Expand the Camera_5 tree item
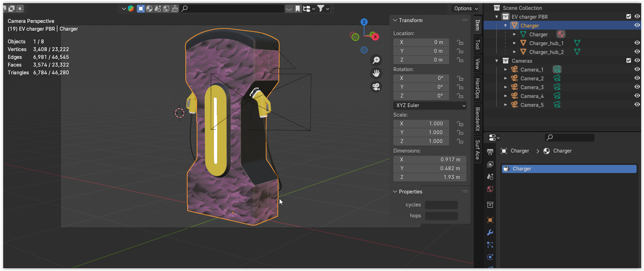The height and width of the screenshot is (271, 644). click(505, 105)
